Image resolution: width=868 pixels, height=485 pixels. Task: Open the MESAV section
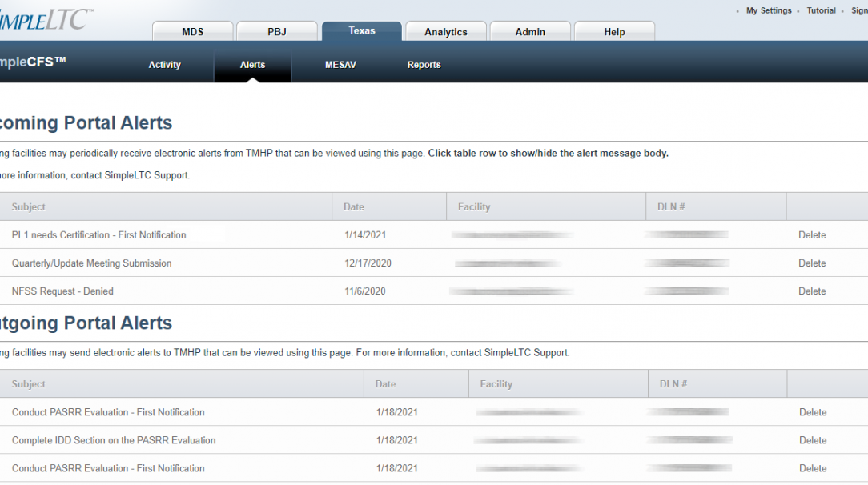pyautogui.click(x=340, y=65)
